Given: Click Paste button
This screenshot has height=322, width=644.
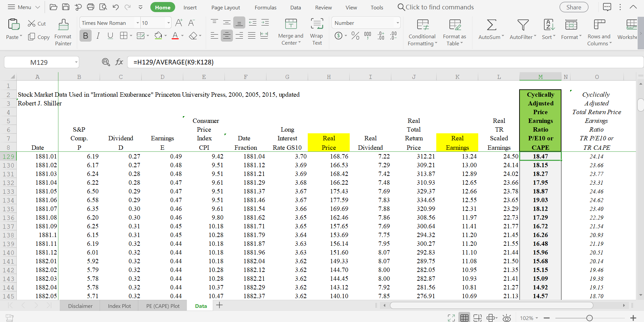Looking at the screenshot, I should click(14, 29).
